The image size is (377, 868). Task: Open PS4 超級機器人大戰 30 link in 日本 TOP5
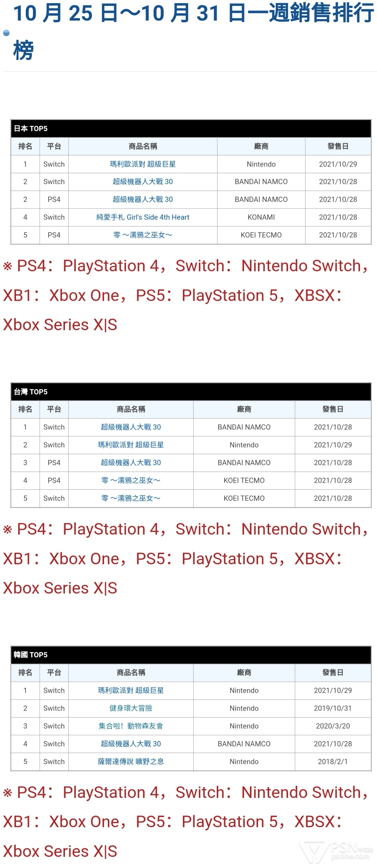[x=143, y=199]
